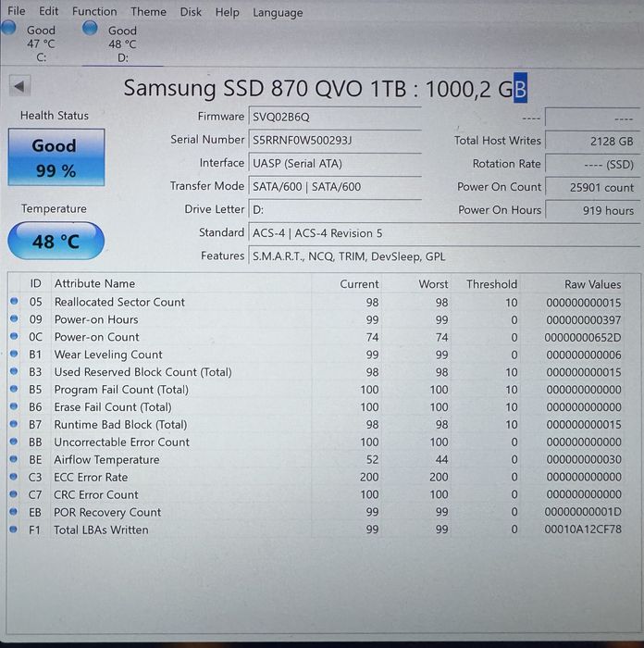This screenshot has width=644, height=648.
Task: Click status dot for ECC Error Rate
Action: (14, 477)
